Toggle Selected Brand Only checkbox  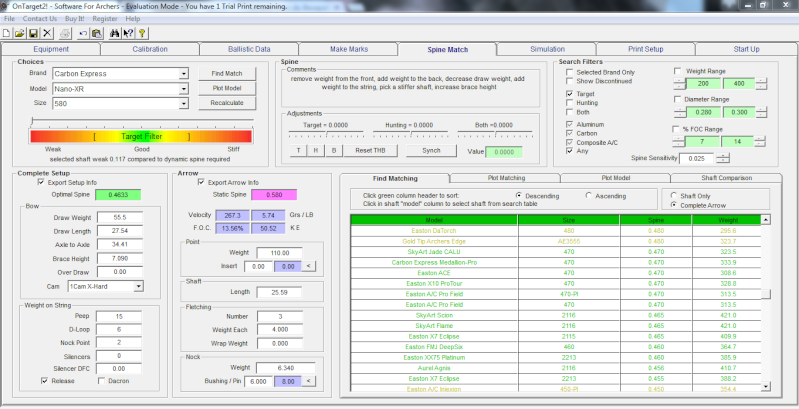569,72
